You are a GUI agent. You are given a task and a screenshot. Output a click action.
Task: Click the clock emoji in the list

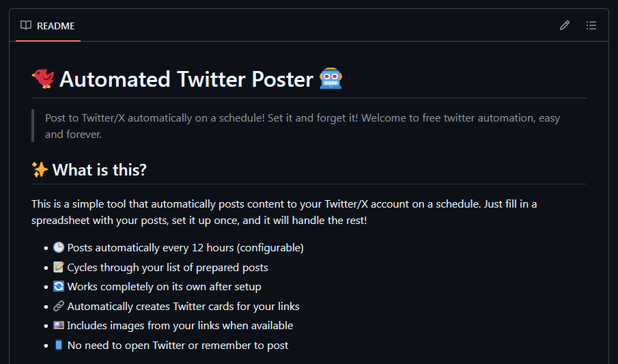point(59,247)
